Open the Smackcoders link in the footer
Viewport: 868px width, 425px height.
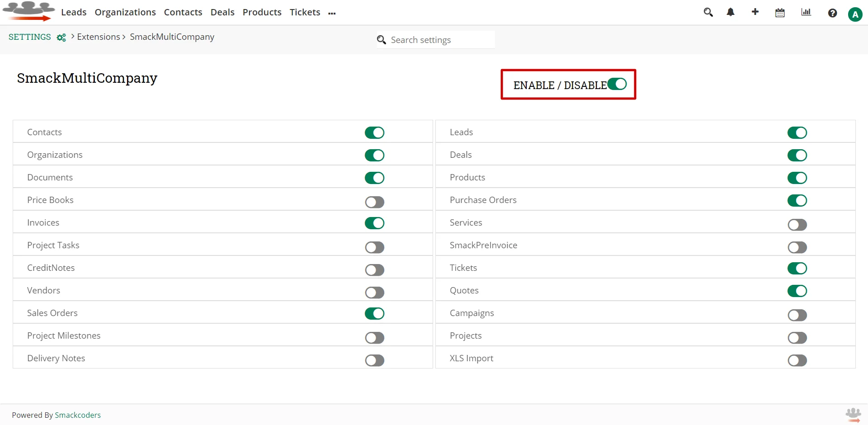[78, 415]
